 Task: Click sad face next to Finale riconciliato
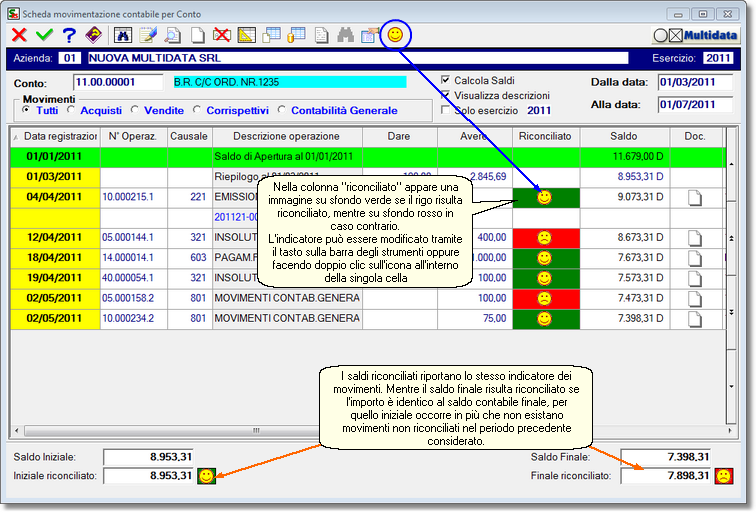(724, 476)
